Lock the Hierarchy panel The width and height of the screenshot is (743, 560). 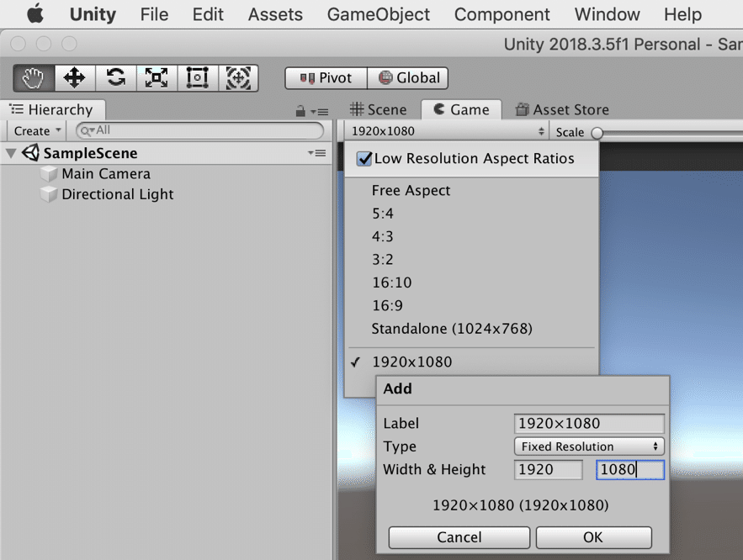(300, 111)
